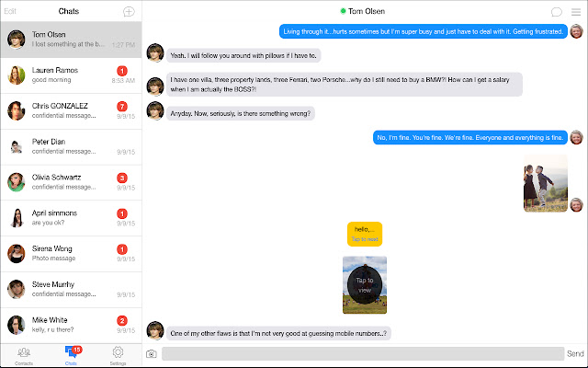This screenshot has width=588, height=368.
Task: Click the 15 unread badge on Chats tab
Action: click(x=76, y=350)
